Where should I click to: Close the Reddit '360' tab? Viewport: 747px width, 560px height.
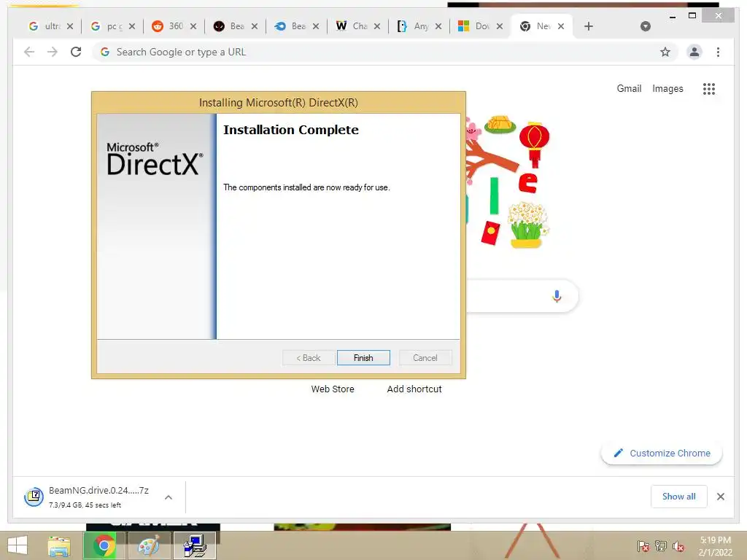pos(193,26)
